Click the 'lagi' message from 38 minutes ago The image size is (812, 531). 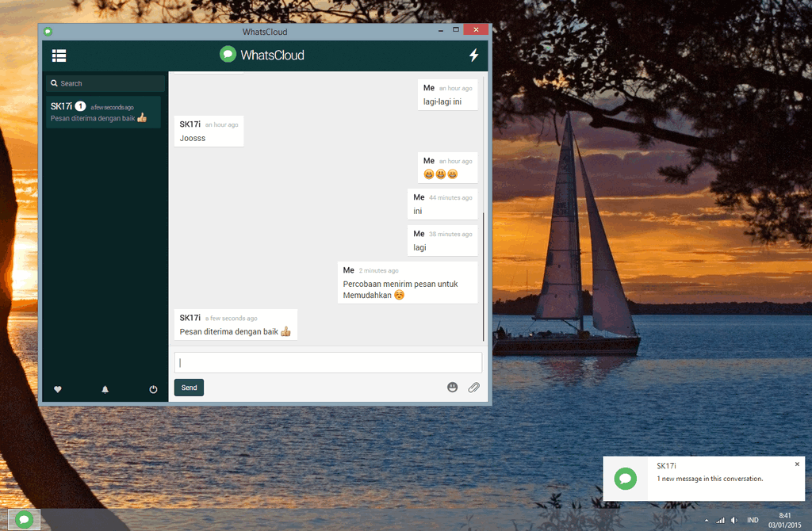click(442, 241)
